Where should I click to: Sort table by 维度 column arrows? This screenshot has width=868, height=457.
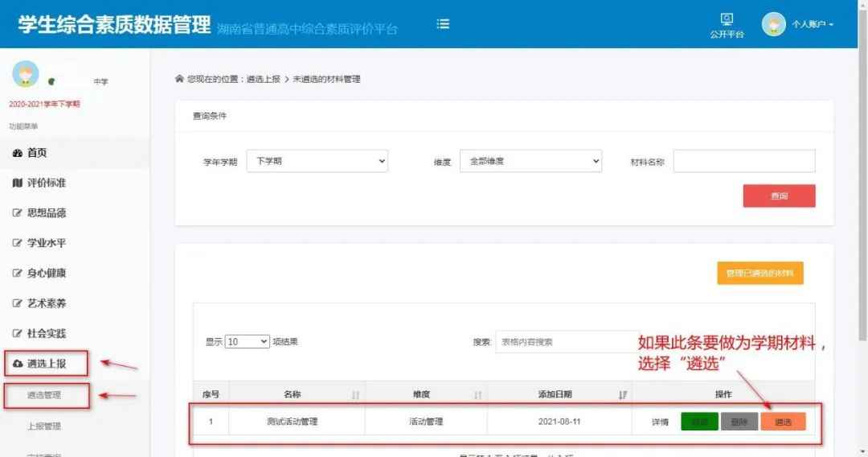coord(477,395)
